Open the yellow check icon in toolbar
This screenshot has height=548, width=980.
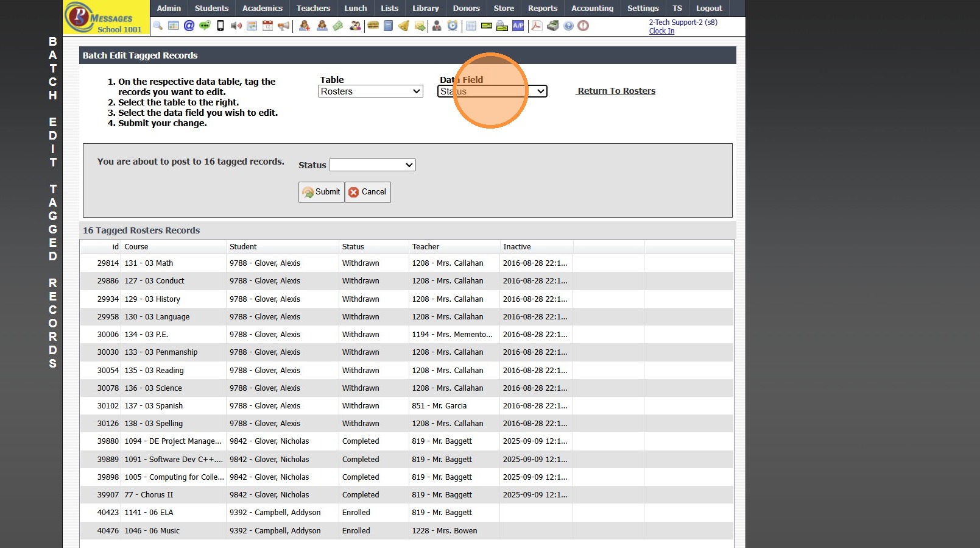[487, 26]
